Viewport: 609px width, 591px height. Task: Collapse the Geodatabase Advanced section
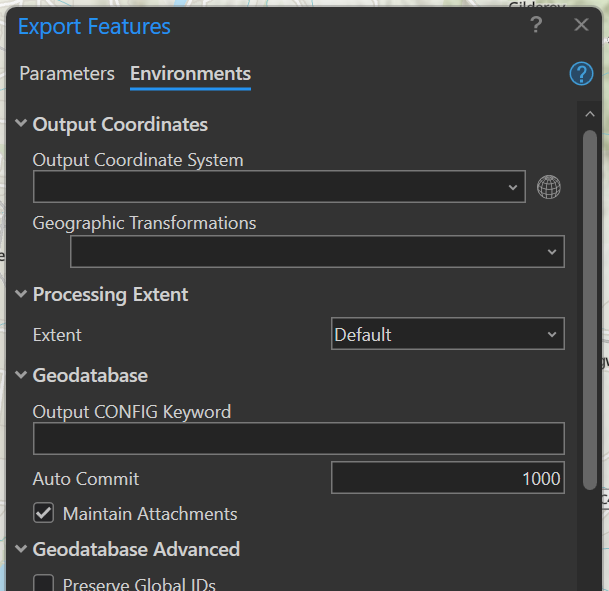pyautogui.click(x=21, y=549)
